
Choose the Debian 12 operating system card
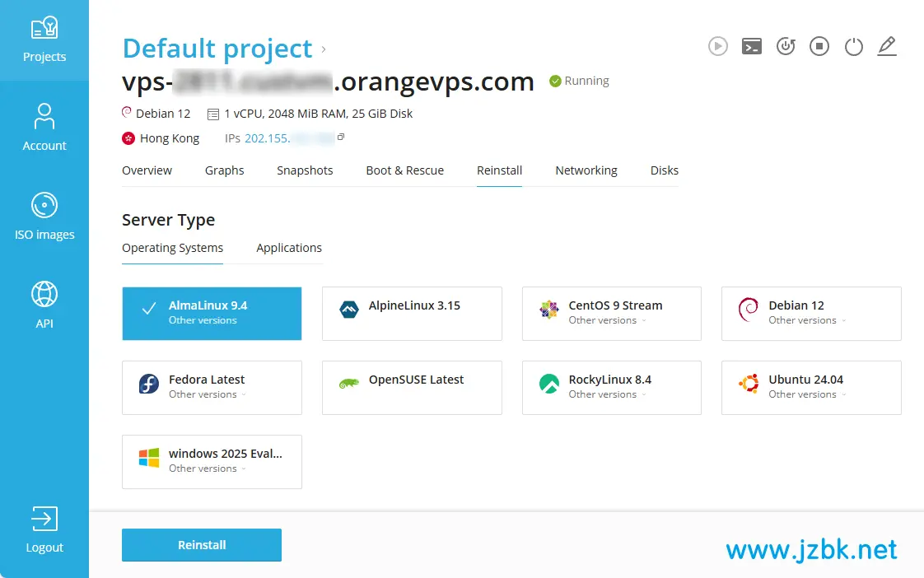point(811,314)
